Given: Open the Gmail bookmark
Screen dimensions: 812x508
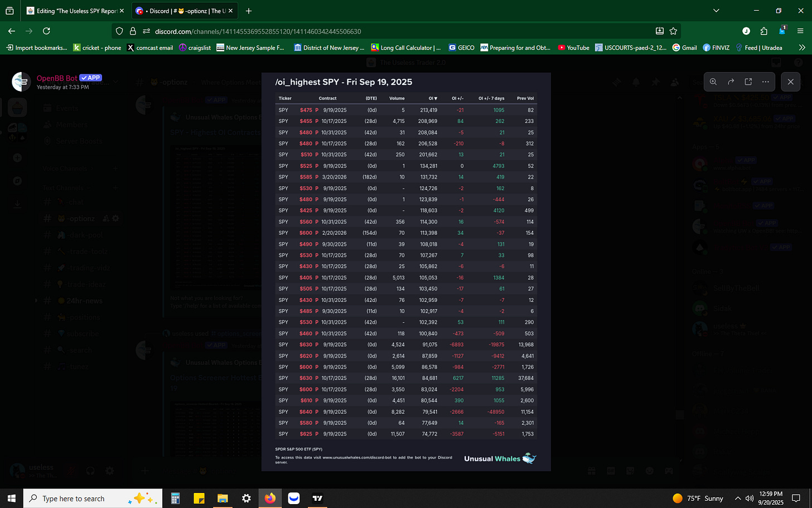Looking at the screenshot, I should click(x=684, y=47).
